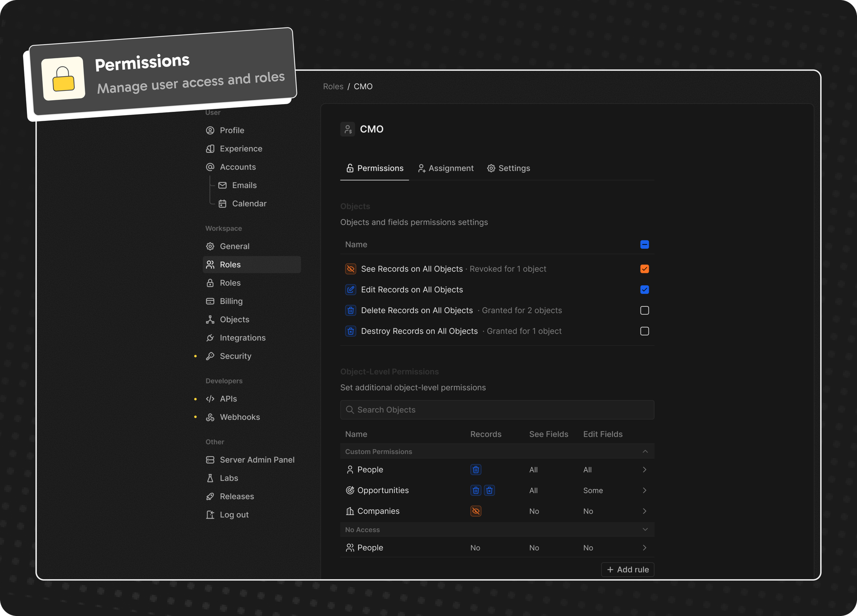857x616 pixels.
Task: Switch to the Assignment tab
Action: 446,168
